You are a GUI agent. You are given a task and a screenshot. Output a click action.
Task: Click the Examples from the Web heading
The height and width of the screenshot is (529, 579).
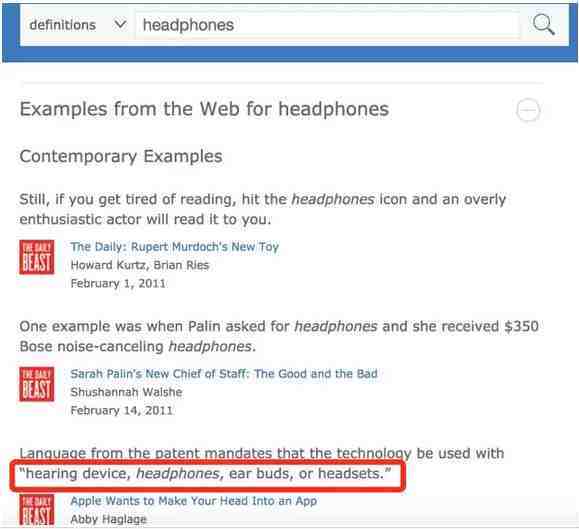coord(204,109)
